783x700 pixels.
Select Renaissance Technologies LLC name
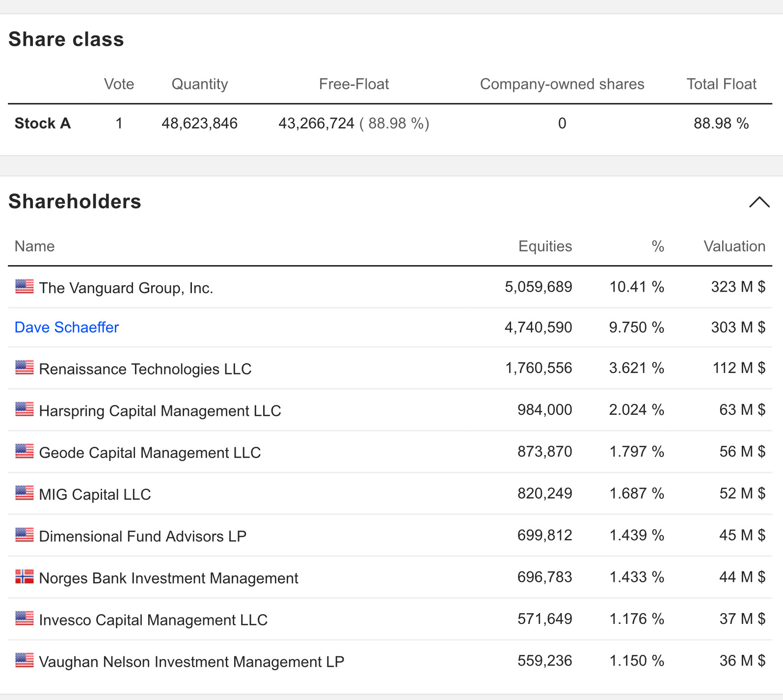coord(145,369)
